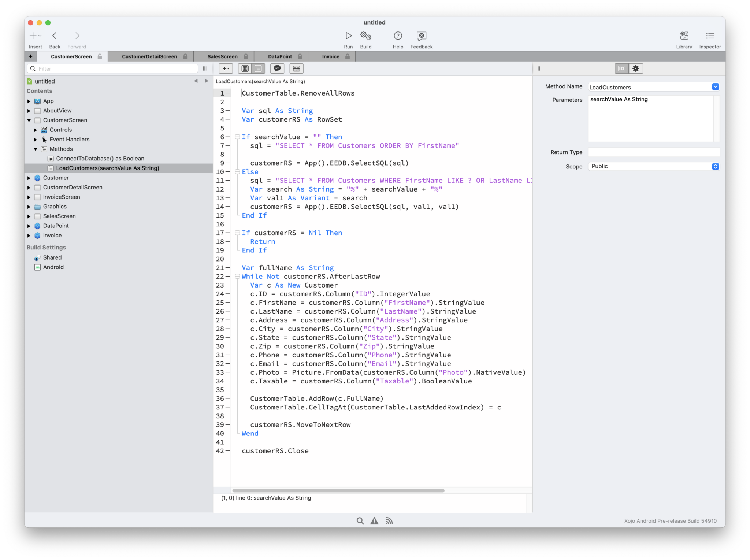
Task: Show the Inspector panel icon
Action: 710,36
